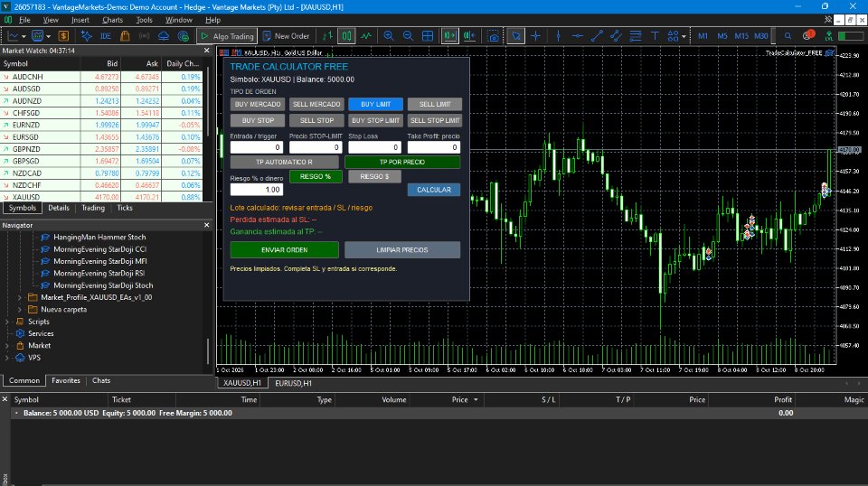Image resolution: width=868 pixels, height=486 pixels.
Task: Toggle chart shift button
Action: (x=469, y=36)
